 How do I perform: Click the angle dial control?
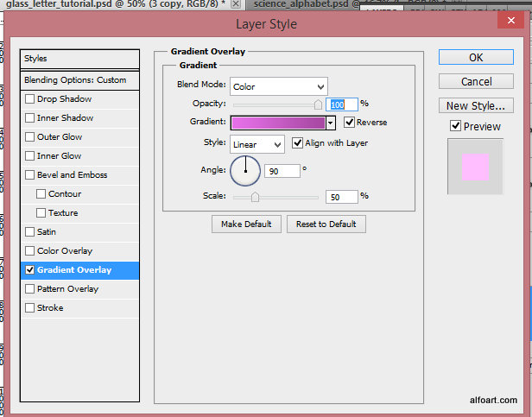click(245, 170)
